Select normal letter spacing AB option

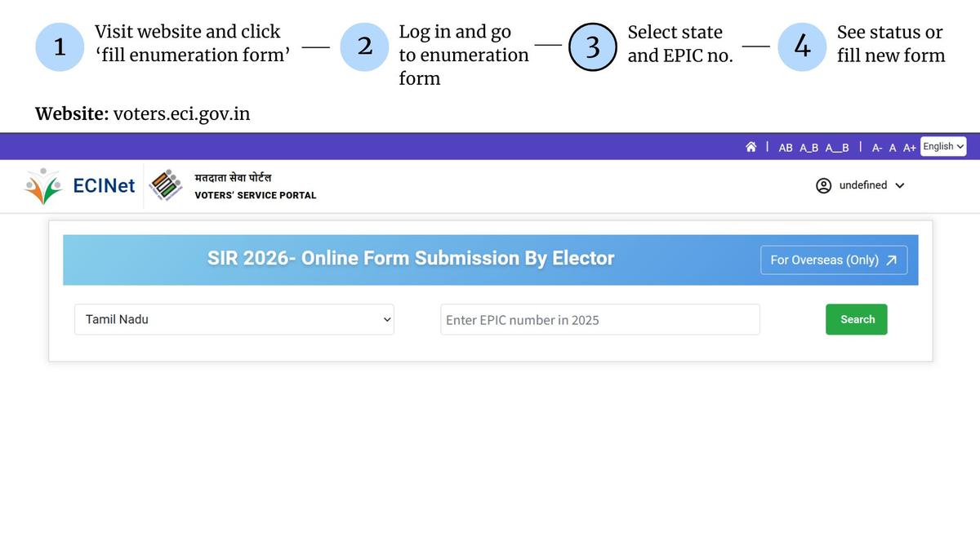[786, 148]
